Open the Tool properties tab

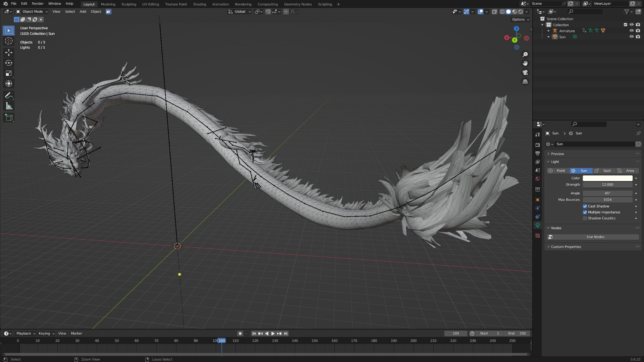(x=538, y=134)
